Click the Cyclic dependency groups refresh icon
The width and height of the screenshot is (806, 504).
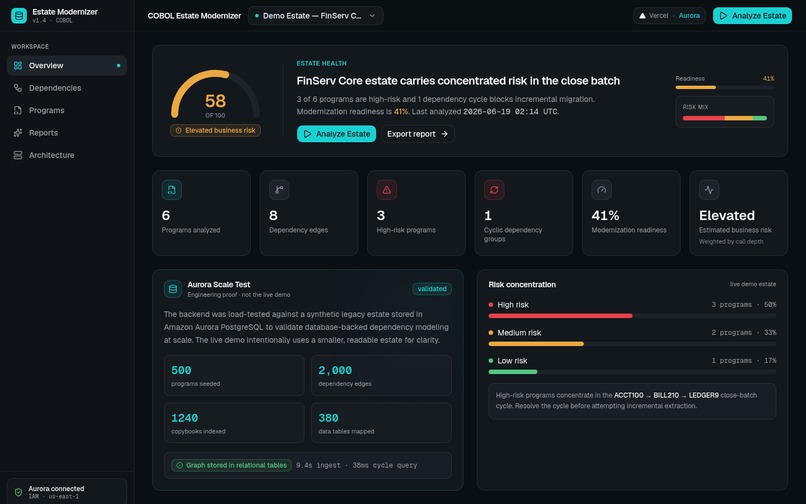pos(494,190)
